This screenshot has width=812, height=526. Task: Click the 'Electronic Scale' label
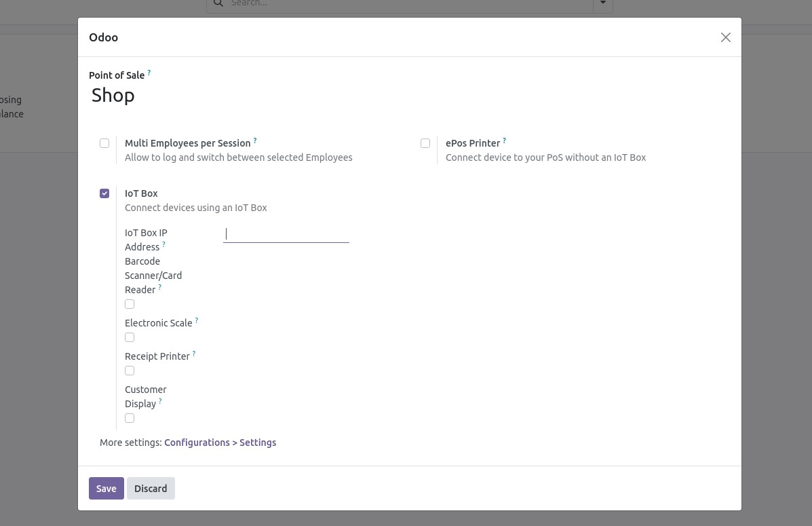(159, 323)
